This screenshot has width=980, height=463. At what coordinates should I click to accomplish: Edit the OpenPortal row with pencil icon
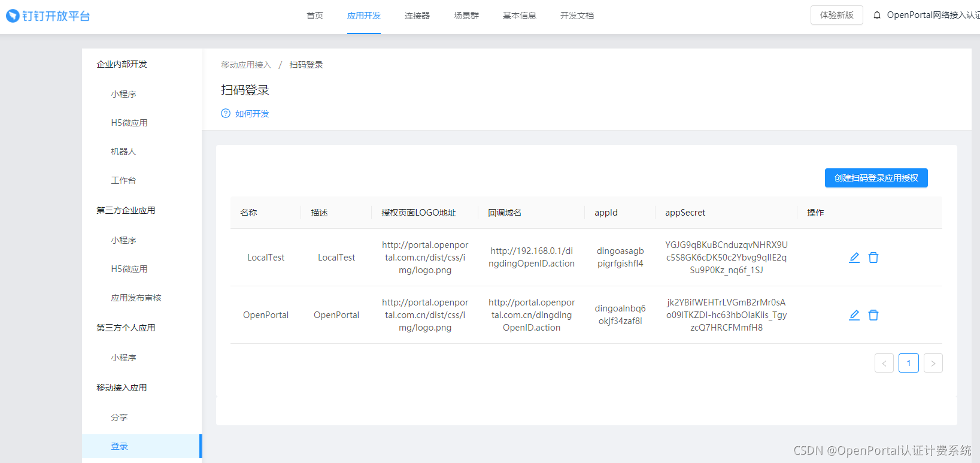point(854,315)
